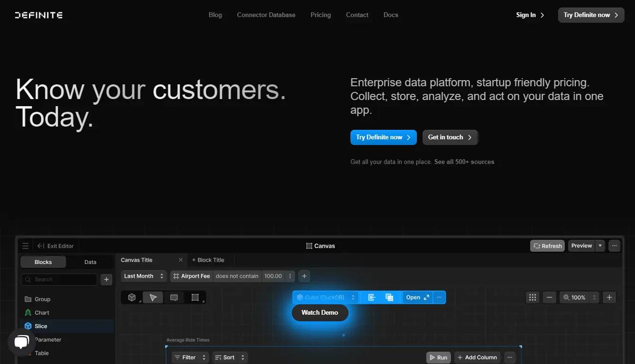Click the duplicate icon in blue toolbar
The height and width of the screenshot is (364, 635).
389,297
